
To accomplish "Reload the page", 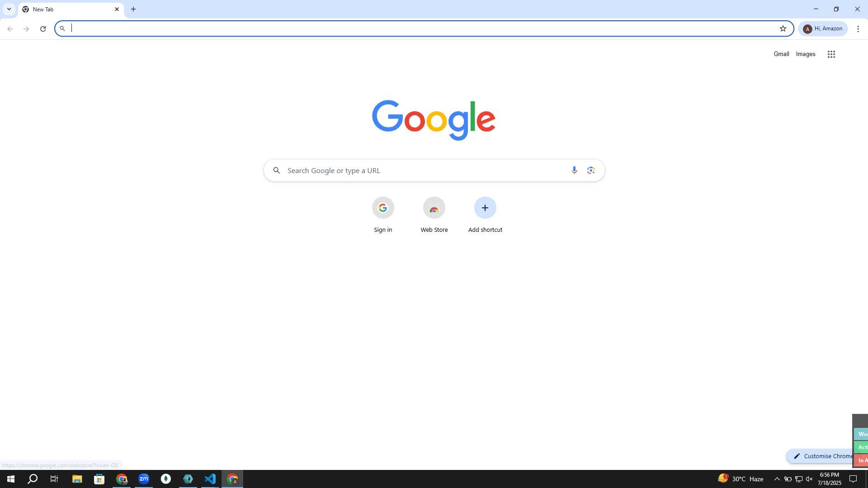I will [x=43, y=28].
